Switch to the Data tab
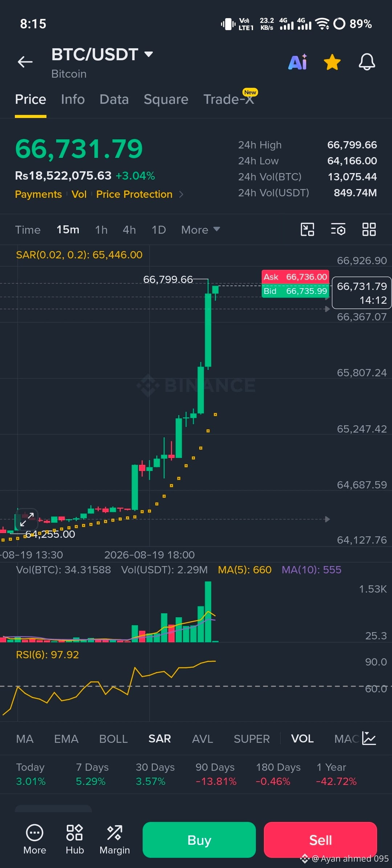 (114, 99)
